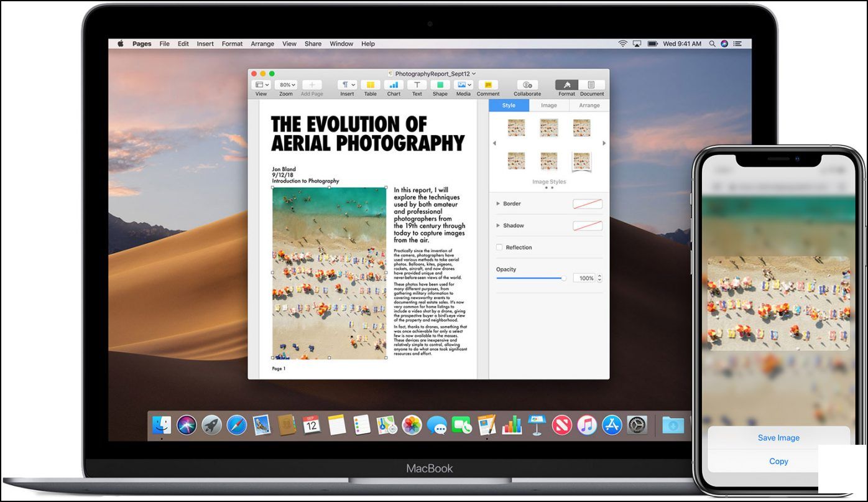Image resolution: width=868 pixels, height=502 pixels.
Task: Open Numbers from the Dock
Action: (x=511, y=425)
